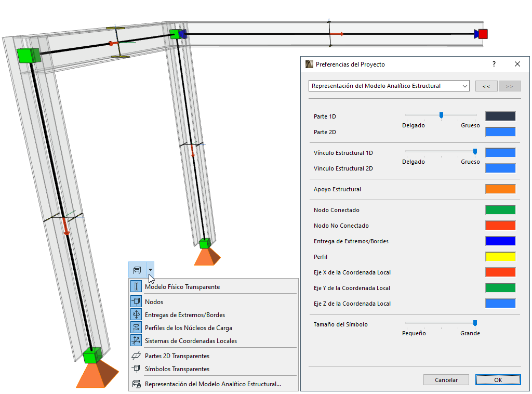The image size is (532, 394).
Task: Select Símbolos Transparentes menu entry
Action: 214,369
